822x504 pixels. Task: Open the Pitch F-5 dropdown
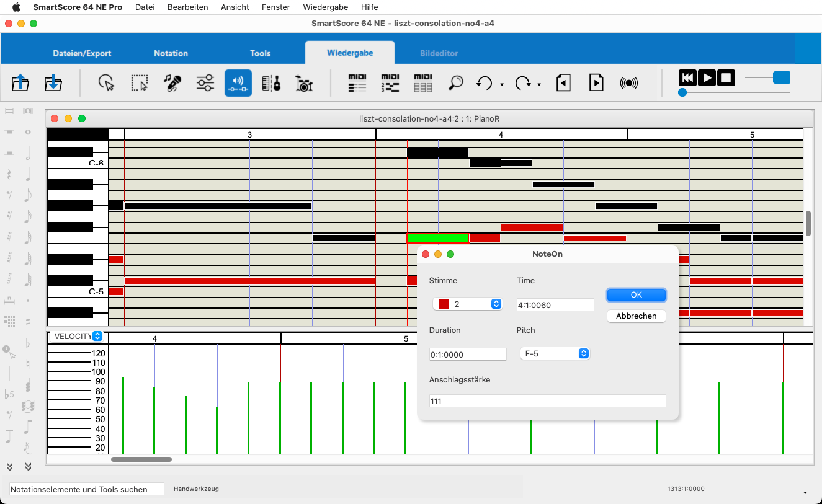click(x=554, y=353)
